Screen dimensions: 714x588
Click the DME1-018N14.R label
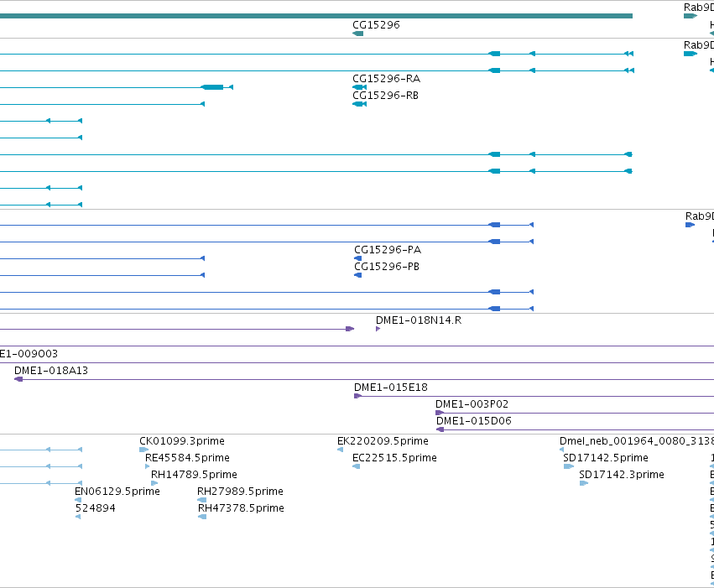point(419,320)
